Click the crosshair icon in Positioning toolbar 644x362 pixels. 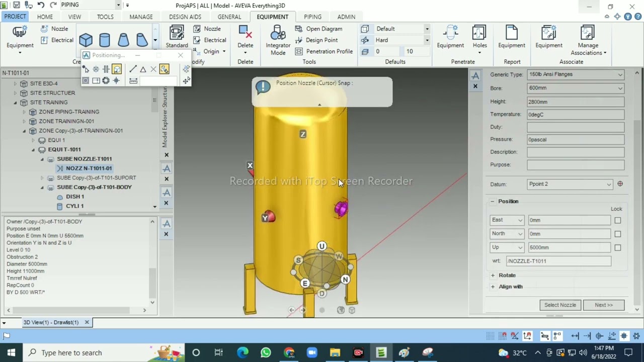(116, 80)
